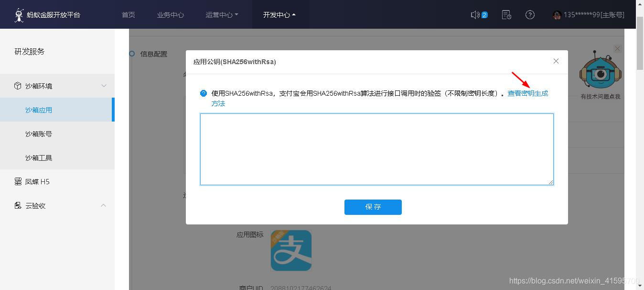Screen dimensions: 644x290
Task: Click the Alipay app icon thumbnail
Action: pyautogui.click(x=291, y=250)
